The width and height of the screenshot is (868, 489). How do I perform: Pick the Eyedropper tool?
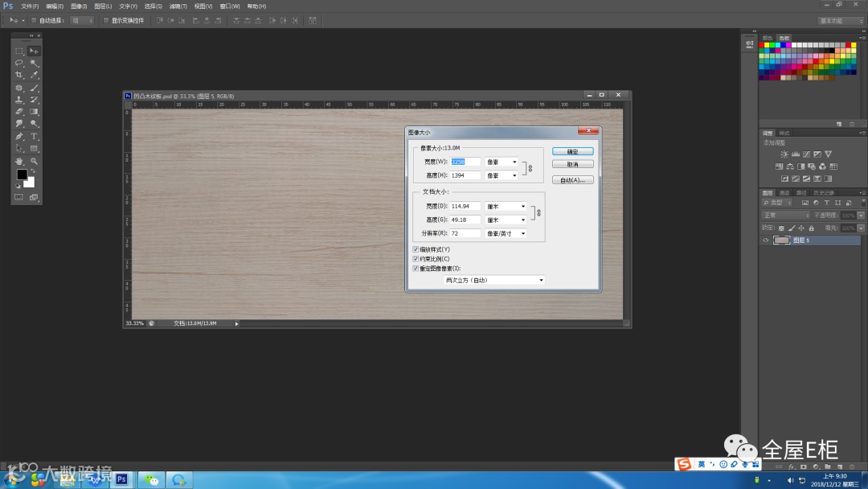(35, 75)
